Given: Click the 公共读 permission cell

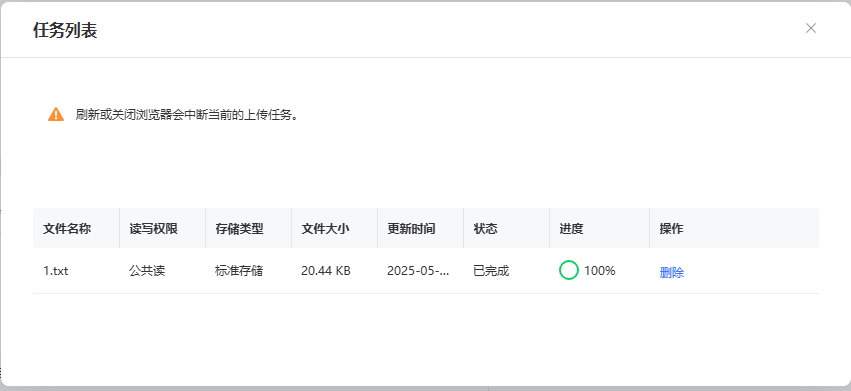Looking at the screenshot, I should (x=147, y=270).
